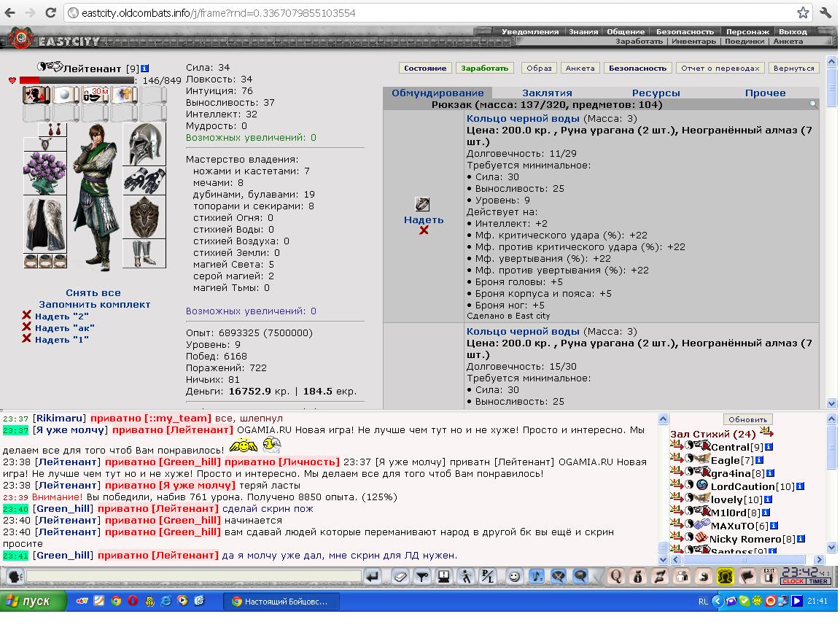
Task: Click the Green_hill nickname at 23:40
Action: pyautogui.click(x=63, y=509)
